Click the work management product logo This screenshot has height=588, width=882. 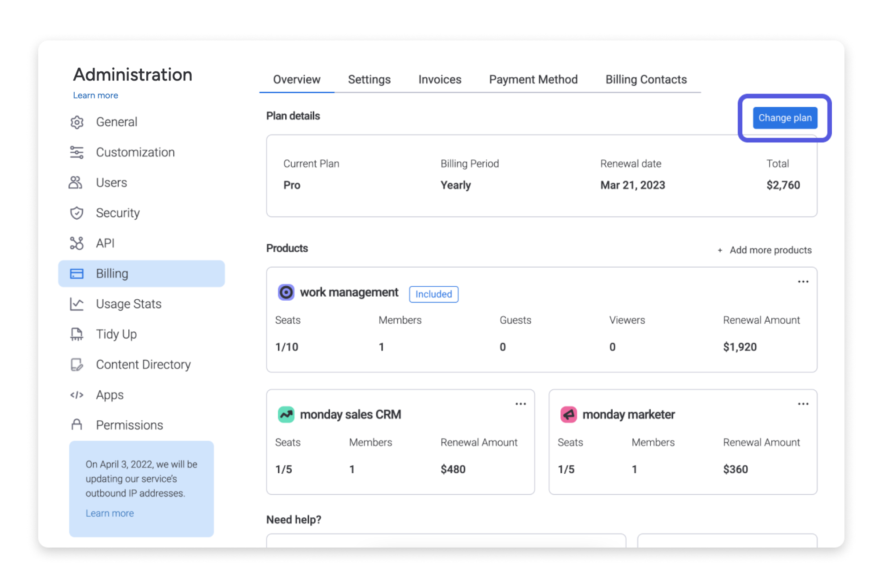(286, 292)
